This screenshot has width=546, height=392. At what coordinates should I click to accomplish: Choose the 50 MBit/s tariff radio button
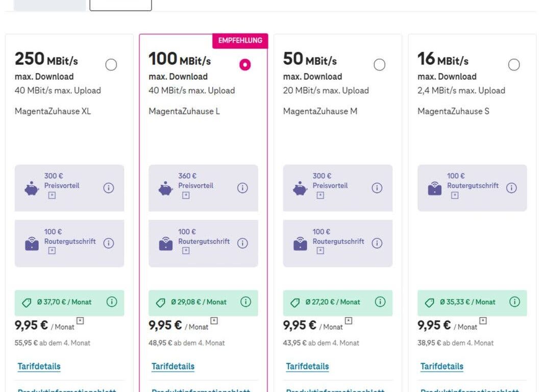[380, 65]
